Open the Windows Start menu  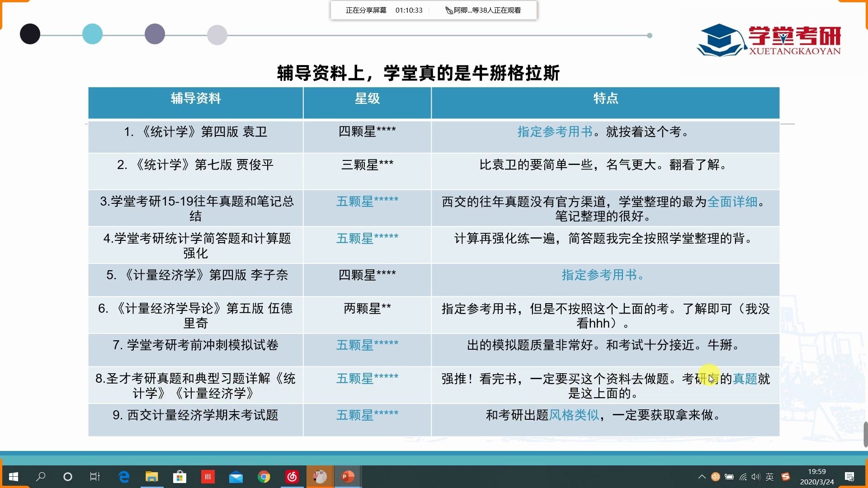coord(14,477)
